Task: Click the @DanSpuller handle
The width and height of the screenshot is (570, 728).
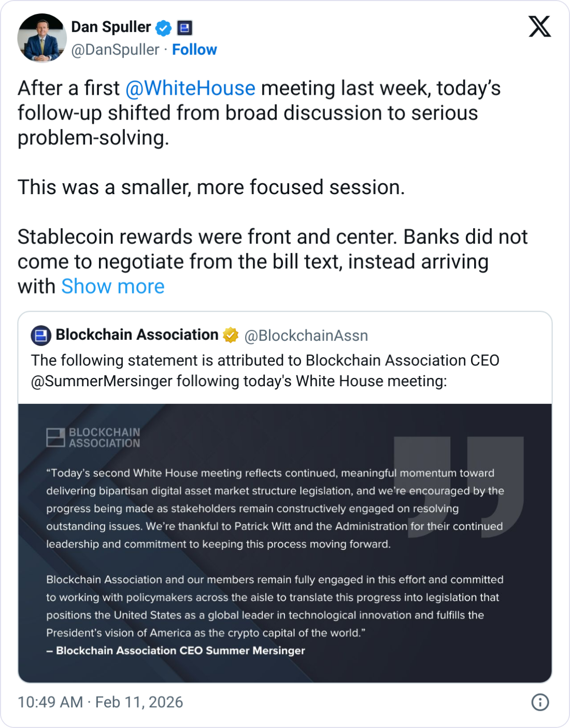Action: click(115, 50)
